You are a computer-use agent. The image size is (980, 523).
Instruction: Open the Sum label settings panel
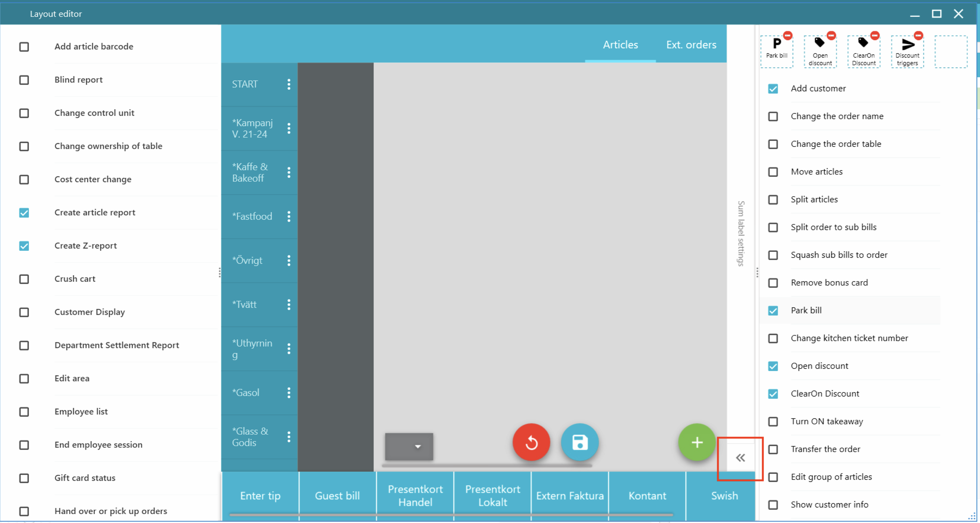click(x=740, y=233)
